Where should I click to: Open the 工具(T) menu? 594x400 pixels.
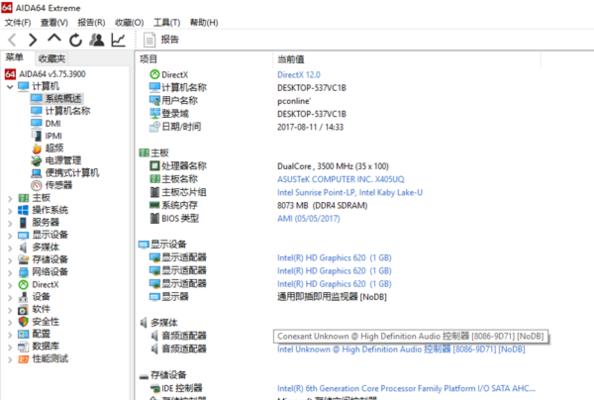click(x=167, y=22)
